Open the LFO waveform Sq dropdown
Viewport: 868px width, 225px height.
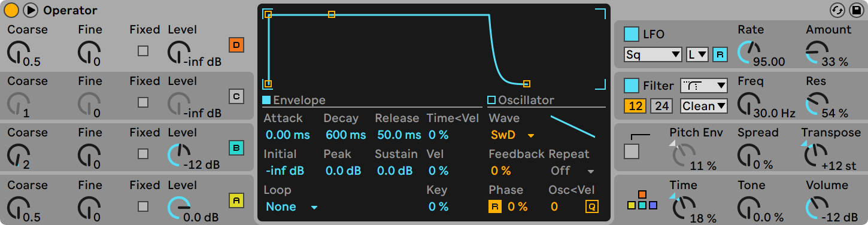(x=653, y=54)
